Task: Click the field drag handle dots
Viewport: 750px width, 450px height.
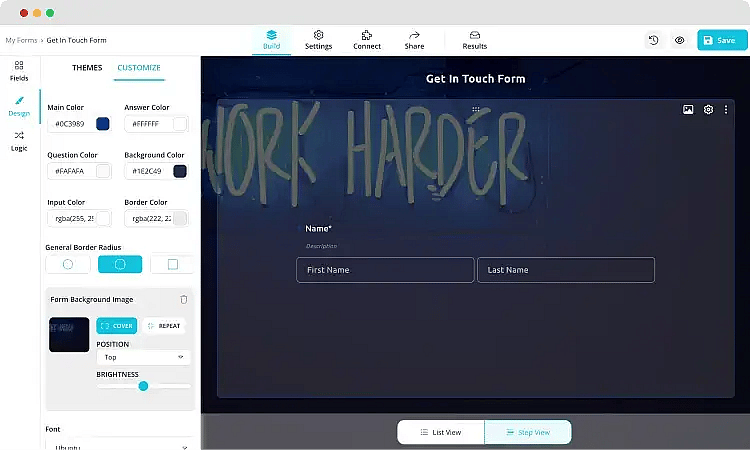Action: tap(475, 110)
